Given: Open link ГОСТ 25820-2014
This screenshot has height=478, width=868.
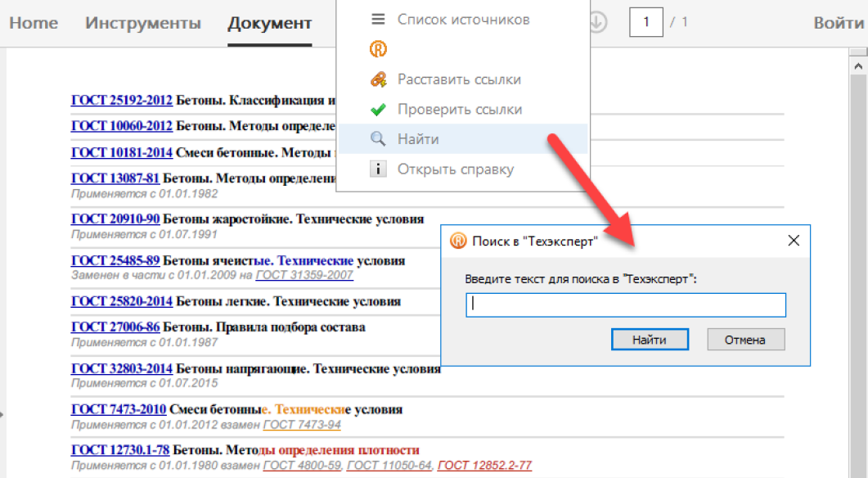Looking at the screenshot, I should click(122, 302).
